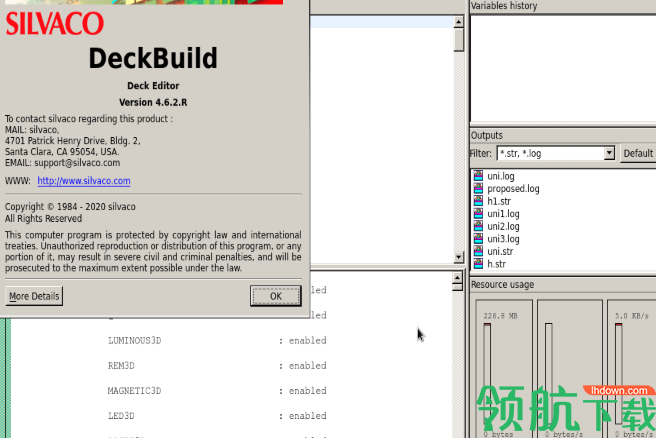Click the h.str file icon
This screenshot has width=656, height=438.
point(478,264)
